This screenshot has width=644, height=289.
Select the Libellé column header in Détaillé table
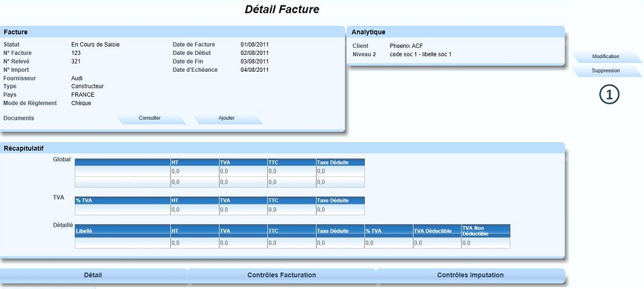coord(122,231)
